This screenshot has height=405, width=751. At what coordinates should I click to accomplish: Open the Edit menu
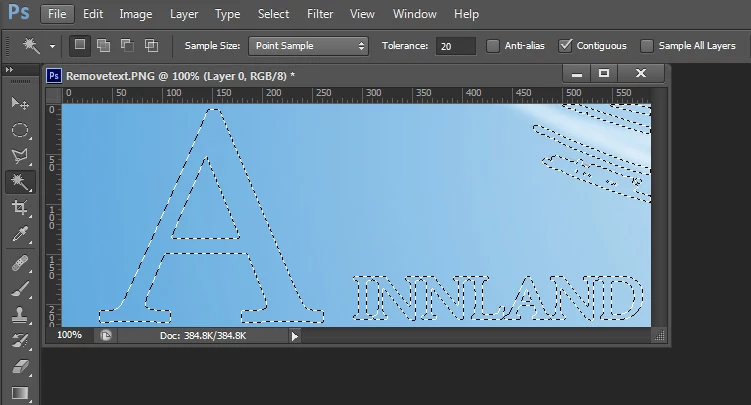(x=93, y=14)
